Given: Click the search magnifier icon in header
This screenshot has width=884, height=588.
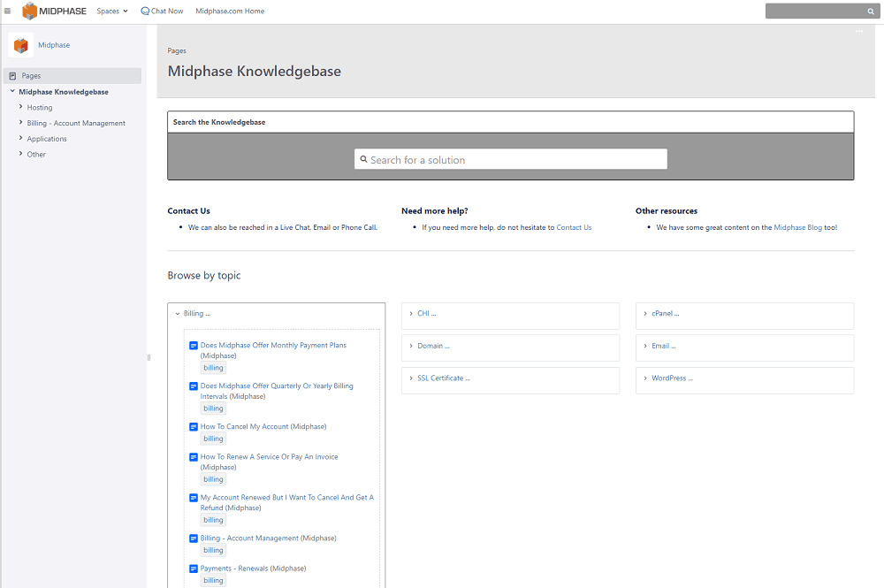Looking at the screenshot, I should coord(871,11).
